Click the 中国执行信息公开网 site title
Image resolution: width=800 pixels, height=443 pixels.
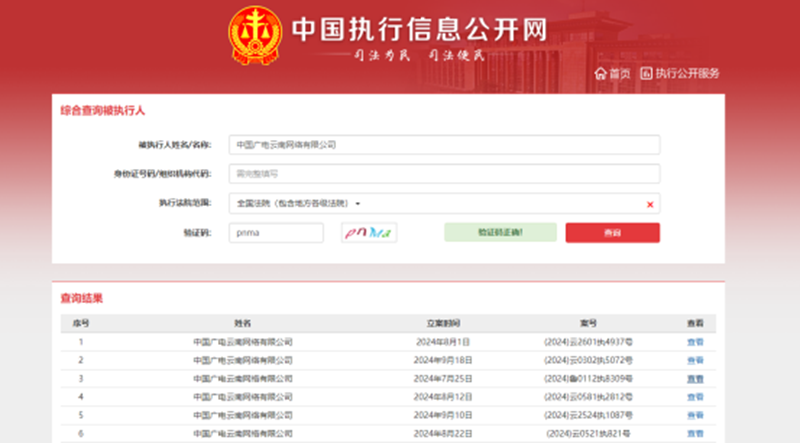(420, 31)
